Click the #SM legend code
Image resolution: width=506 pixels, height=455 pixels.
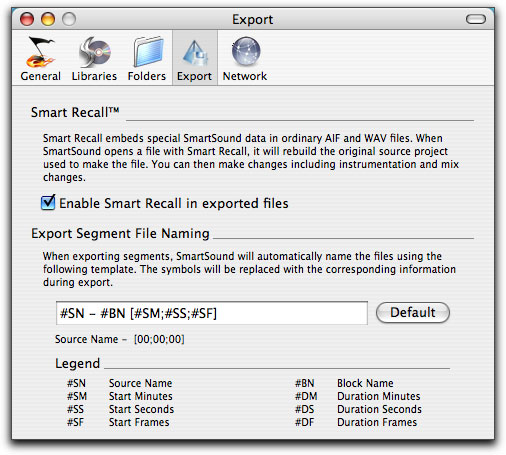(x=77, y=396)
